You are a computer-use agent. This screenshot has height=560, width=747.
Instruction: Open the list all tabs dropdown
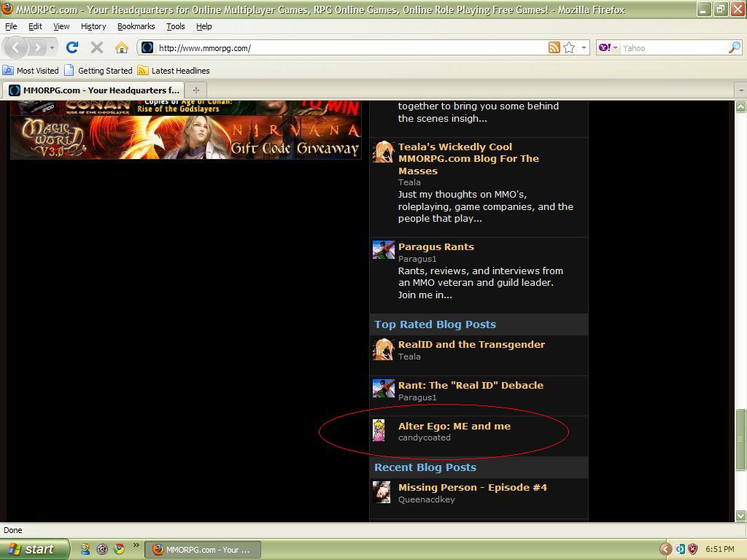click(x=740, y=90)
